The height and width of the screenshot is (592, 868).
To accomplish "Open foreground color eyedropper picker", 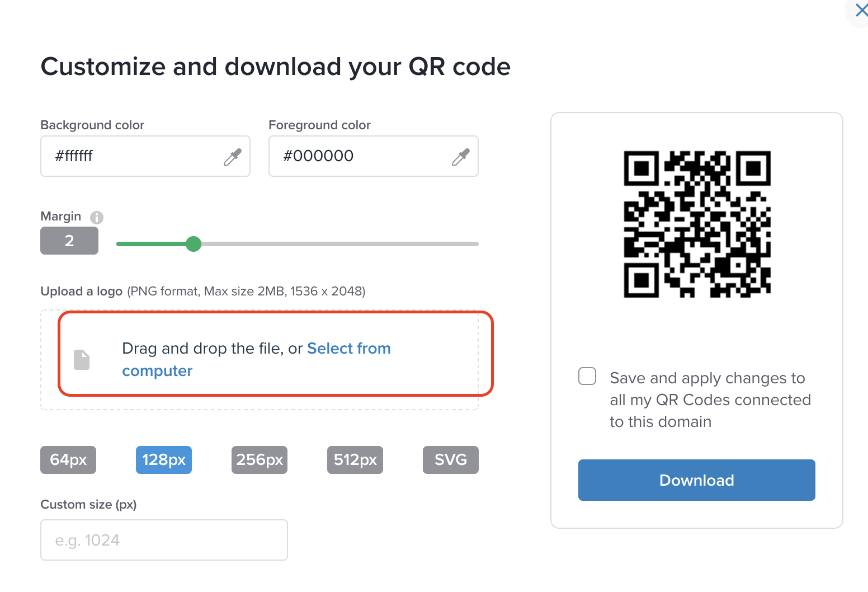I will tap(462, 157).
